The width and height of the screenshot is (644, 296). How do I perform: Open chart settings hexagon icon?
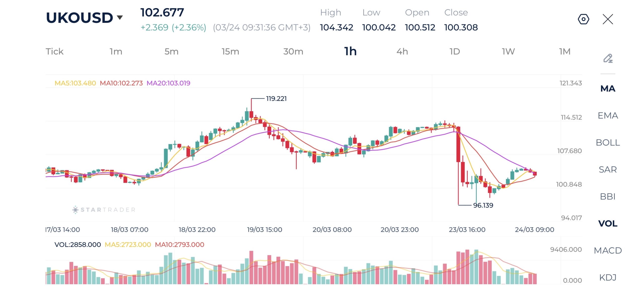[583, 19]
